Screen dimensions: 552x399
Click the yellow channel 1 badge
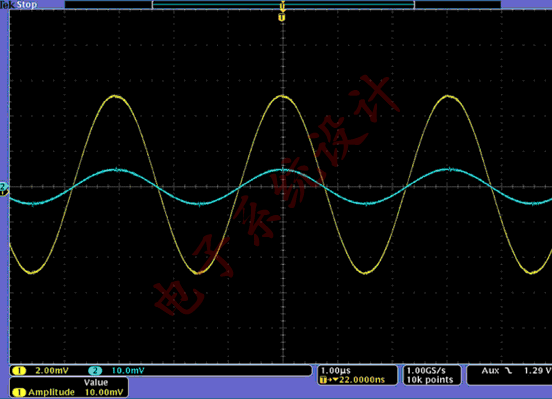tap(19, 370)
